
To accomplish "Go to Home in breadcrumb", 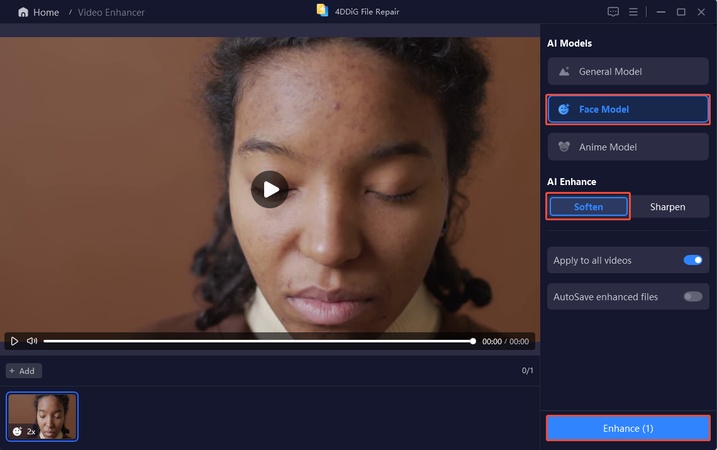I will [46, 12].
